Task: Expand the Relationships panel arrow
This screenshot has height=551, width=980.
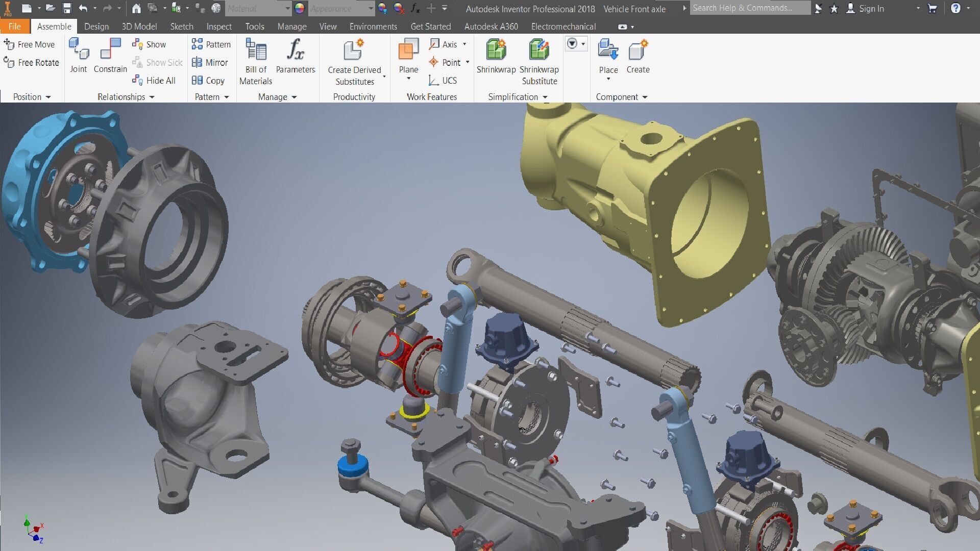Action: click(x=152, y=97)
